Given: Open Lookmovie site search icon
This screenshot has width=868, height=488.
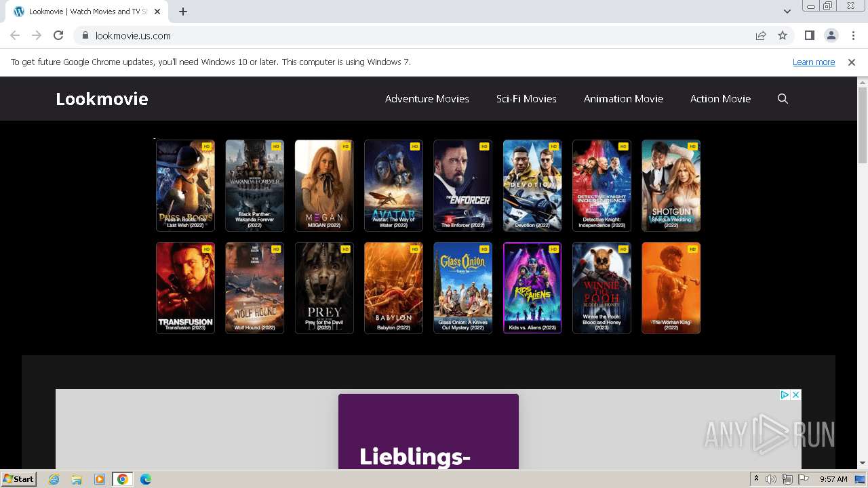Looking at the screenshot, I should pos(783,99).
